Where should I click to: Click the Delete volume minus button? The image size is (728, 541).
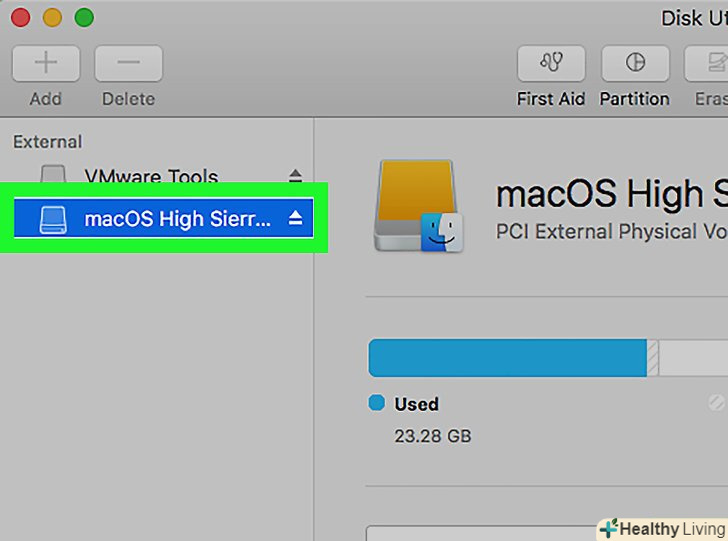click(x=128, y=64)
